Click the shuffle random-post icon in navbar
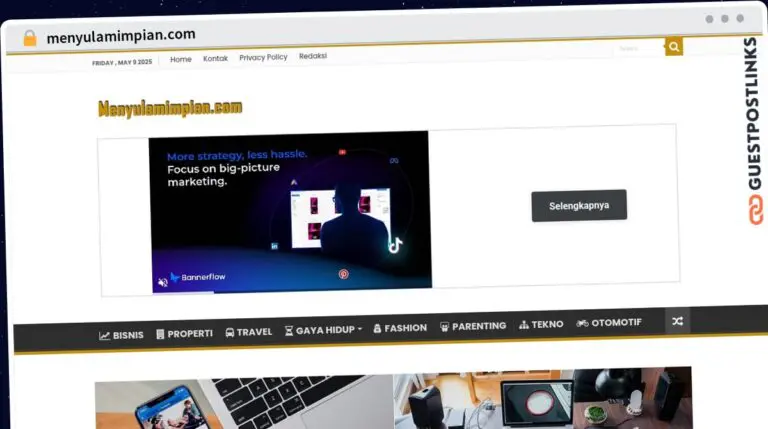The image size is (768, 429). pos(677,321)
